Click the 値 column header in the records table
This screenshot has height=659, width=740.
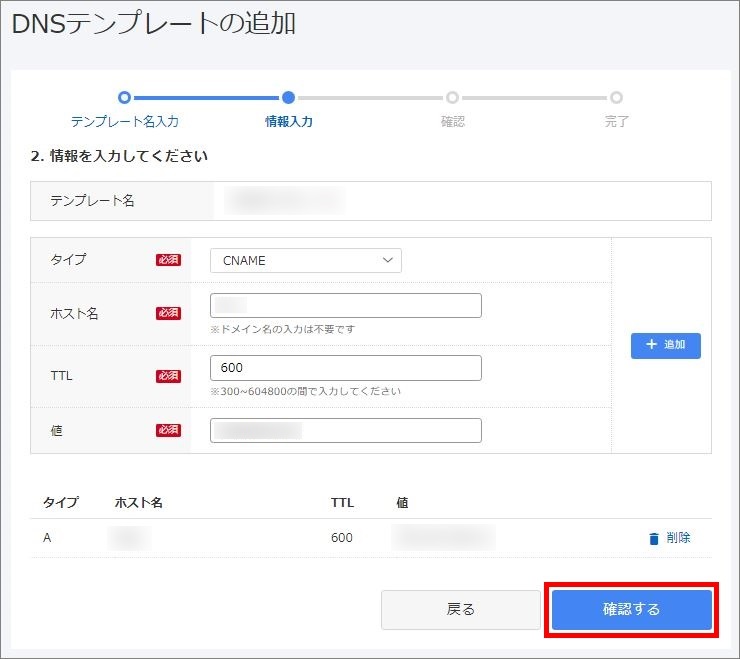[x=402, y=502]
